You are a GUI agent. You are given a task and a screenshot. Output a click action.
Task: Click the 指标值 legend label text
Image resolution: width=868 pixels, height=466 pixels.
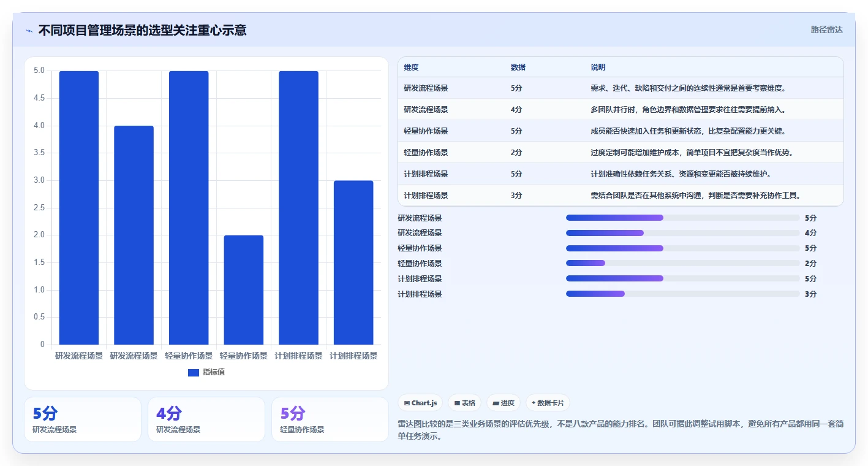[214, 372]
